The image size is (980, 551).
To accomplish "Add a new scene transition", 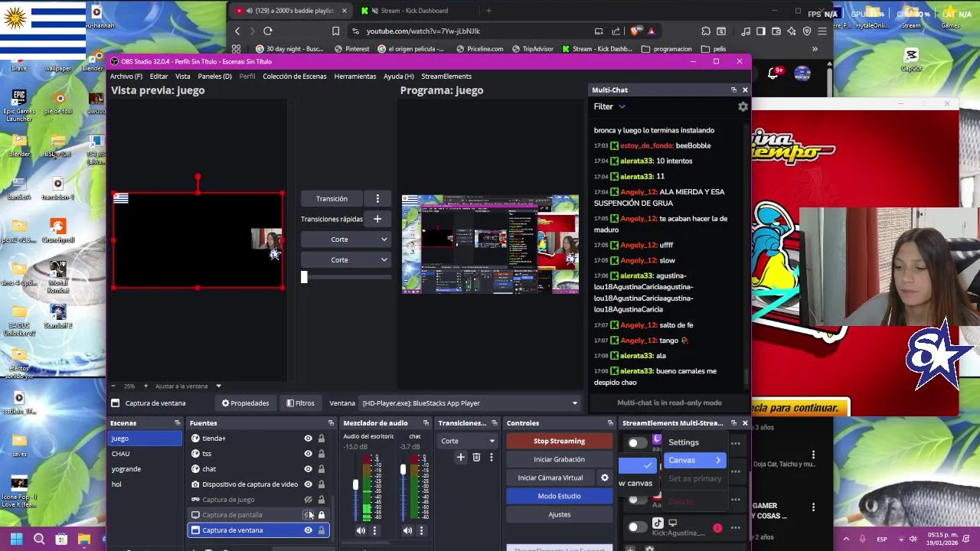I will [x=460, y=458].
